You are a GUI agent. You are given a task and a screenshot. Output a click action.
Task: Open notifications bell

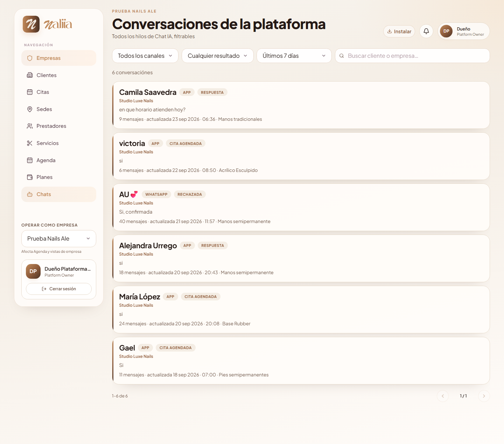click(426, 31)
